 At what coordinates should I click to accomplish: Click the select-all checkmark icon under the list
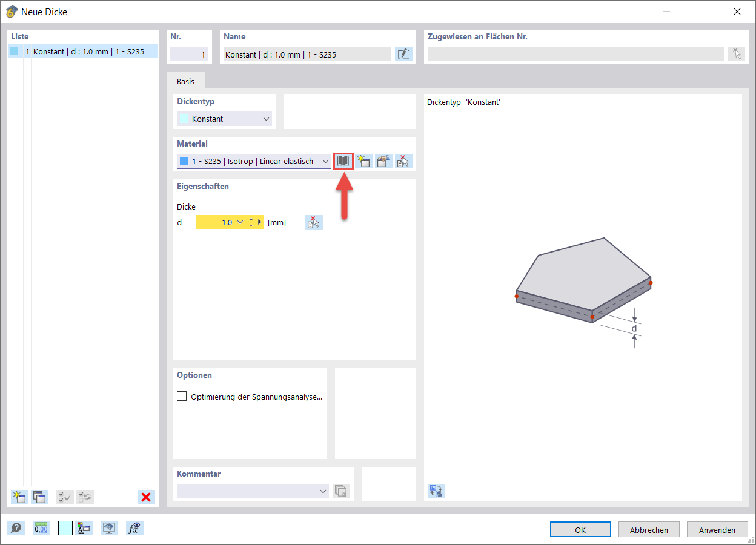click(x=65, y=497)
